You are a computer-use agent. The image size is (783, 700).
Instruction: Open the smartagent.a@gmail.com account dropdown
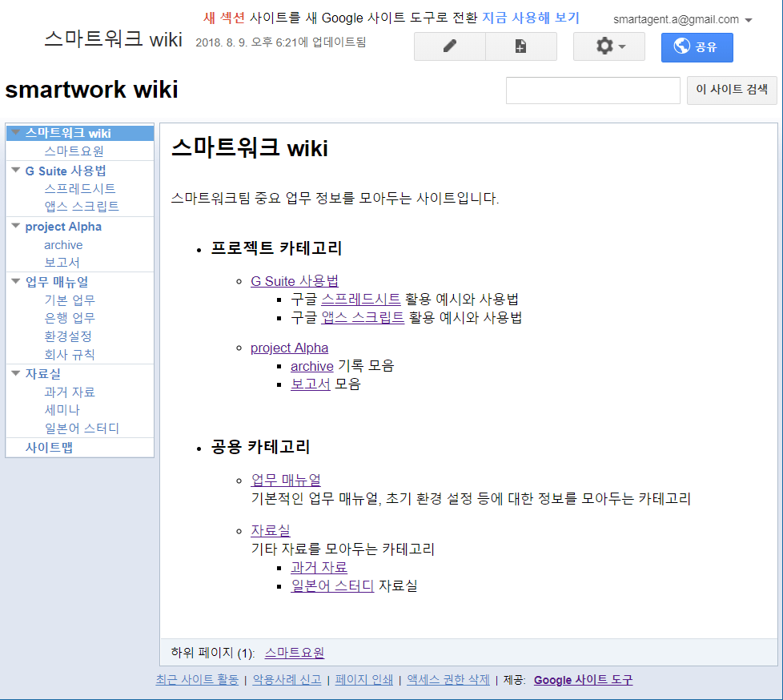point(681,18)
